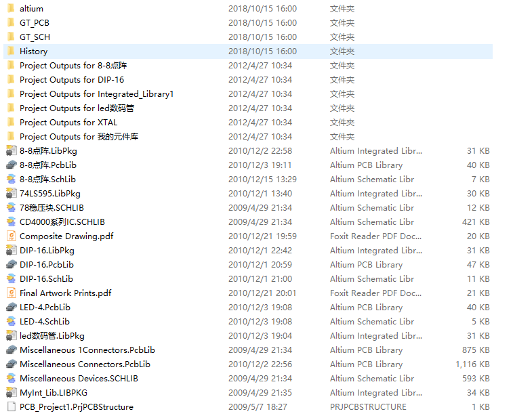The image size is (513, 420).
Task: Select file name Miscellaneous Devices.SCHLIB
Action: (79, 379)
